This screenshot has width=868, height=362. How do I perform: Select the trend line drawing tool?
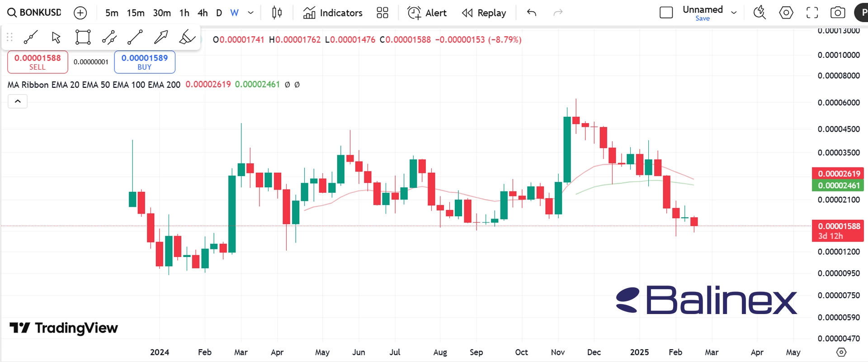[x=30, y=37]
